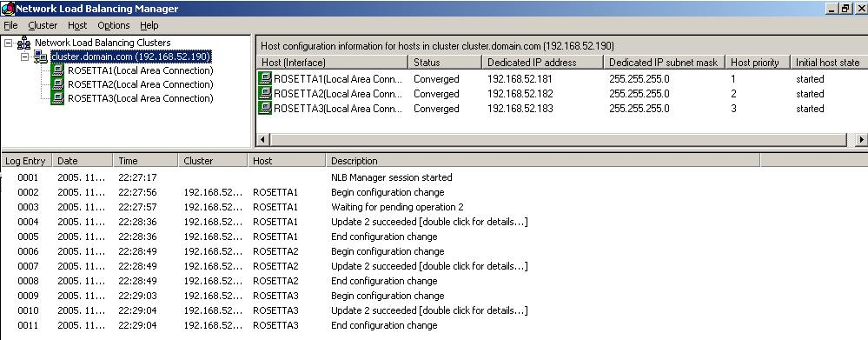Viewport: 868px width, 340px height.
Task: Open the Cluster menu
Action: 43,25
